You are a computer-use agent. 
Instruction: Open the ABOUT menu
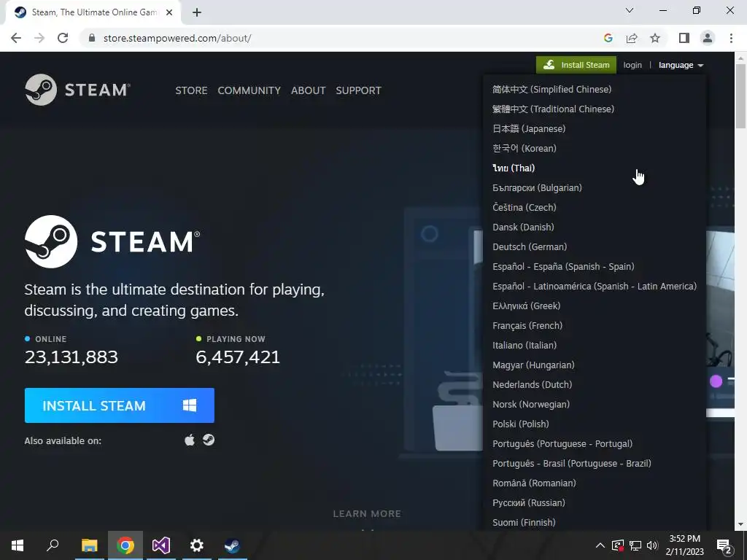click(309, 90)
